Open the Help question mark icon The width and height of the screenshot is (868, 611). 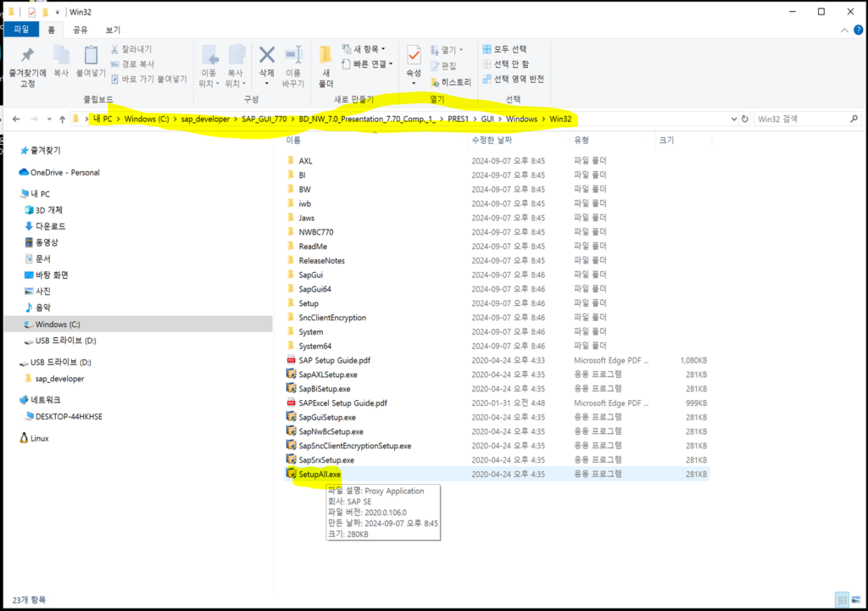click(x=858, y=30)
